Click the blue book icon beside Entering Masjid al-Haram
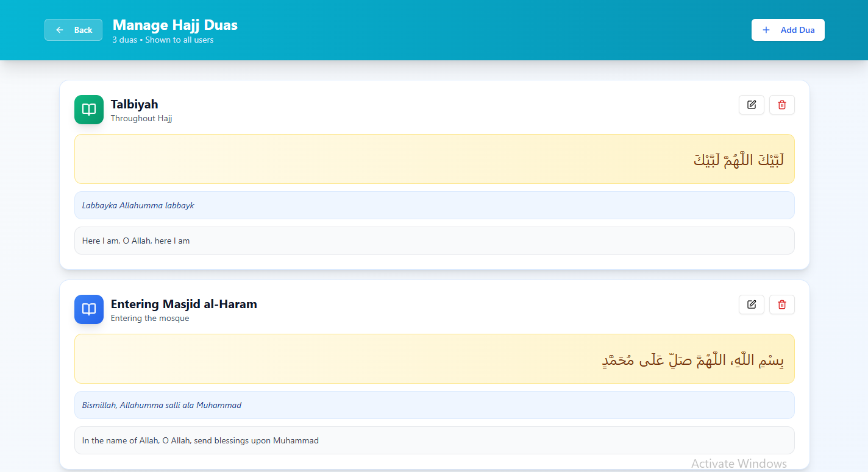The image size is (868, 472). 89,309
